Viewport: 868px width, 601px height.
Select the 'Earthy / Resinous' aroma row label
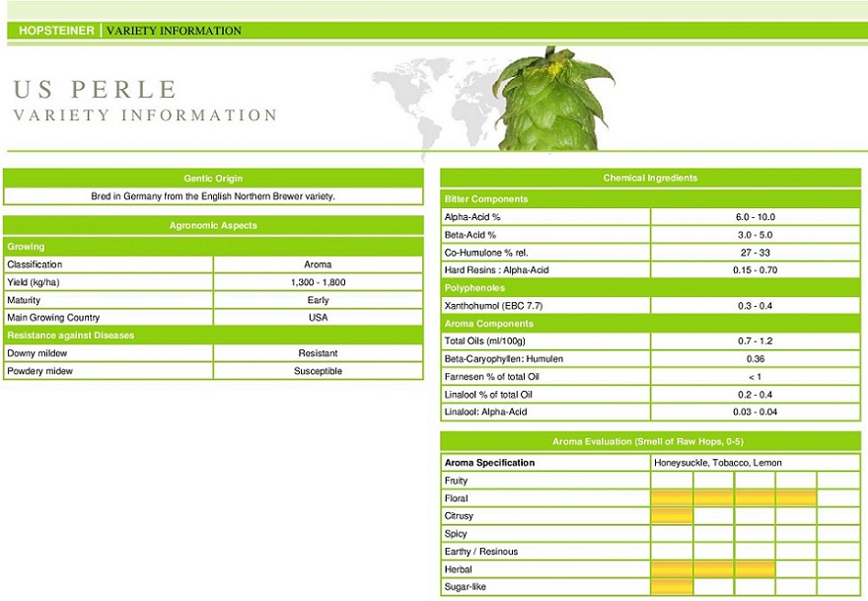pos(481,551)
